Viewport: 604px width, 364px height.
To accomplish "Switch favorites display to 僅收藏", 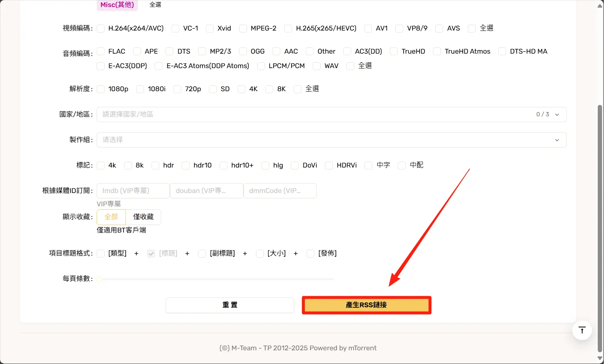I will (143, 217).
